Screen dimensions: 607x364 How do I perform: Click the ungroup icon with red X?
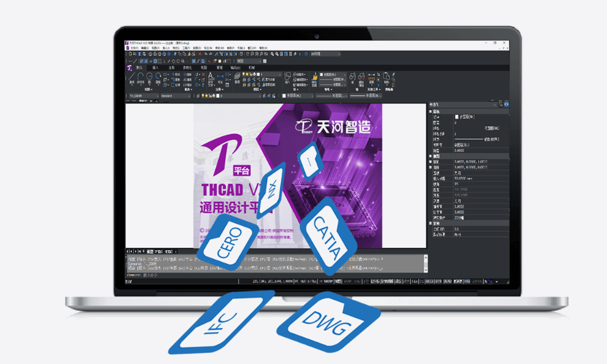tap(362, 78)
